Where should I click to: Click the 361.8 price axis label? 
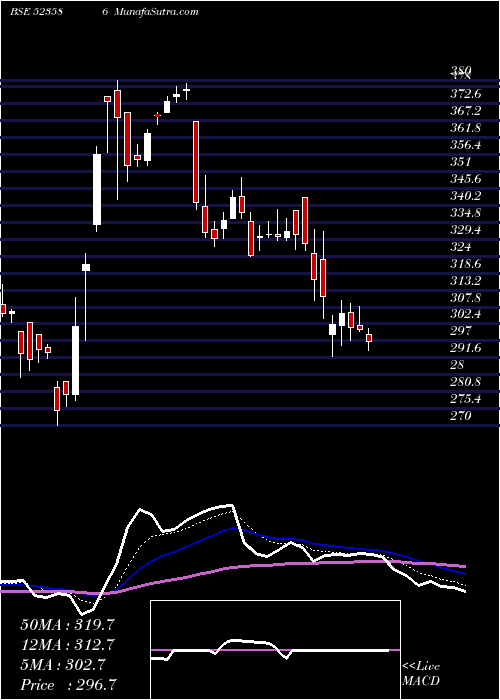(x=465, y=128)
